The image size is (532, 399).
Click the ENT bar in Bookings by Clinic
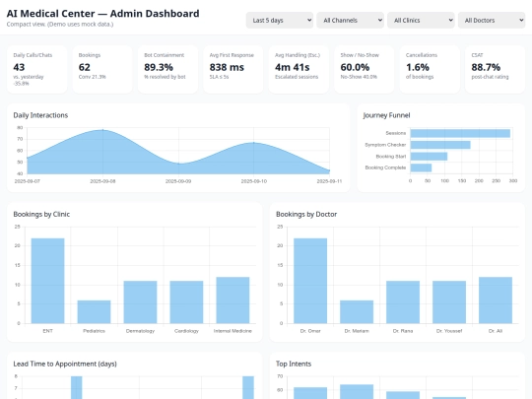(48, 281)
